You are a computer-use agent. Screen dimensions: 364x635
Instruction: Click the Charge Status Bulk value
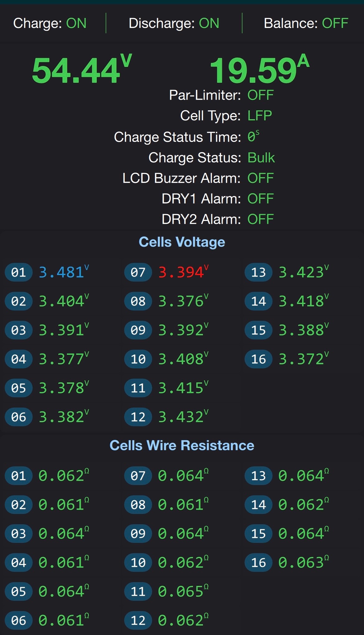(261, 158)
